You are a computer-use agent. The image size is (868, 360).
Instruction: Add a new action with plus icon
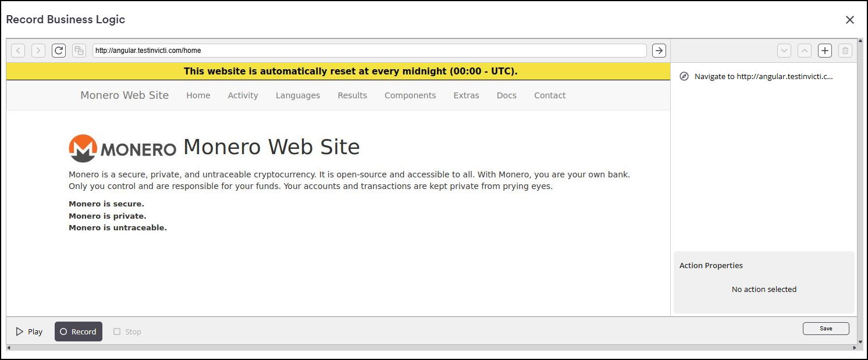pyautogui.click(x=825, y=51)
